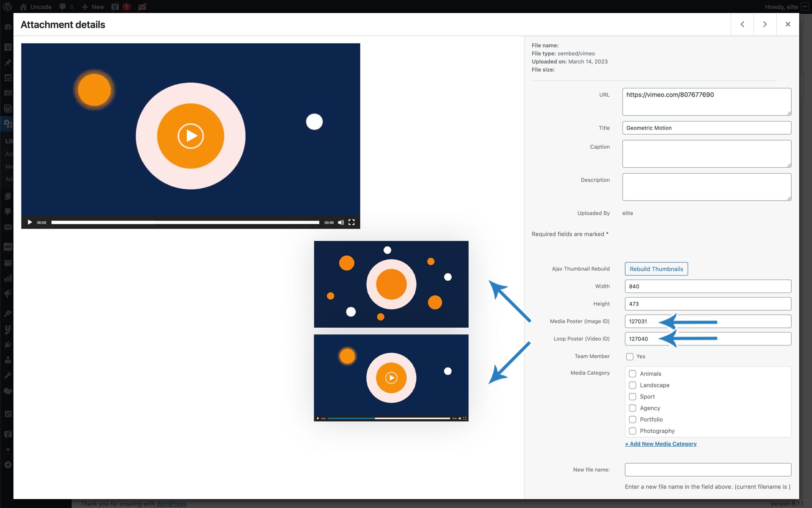Open Yoast SEO icon in admin bar
The image size is (812, 508).
pos(115,7)
